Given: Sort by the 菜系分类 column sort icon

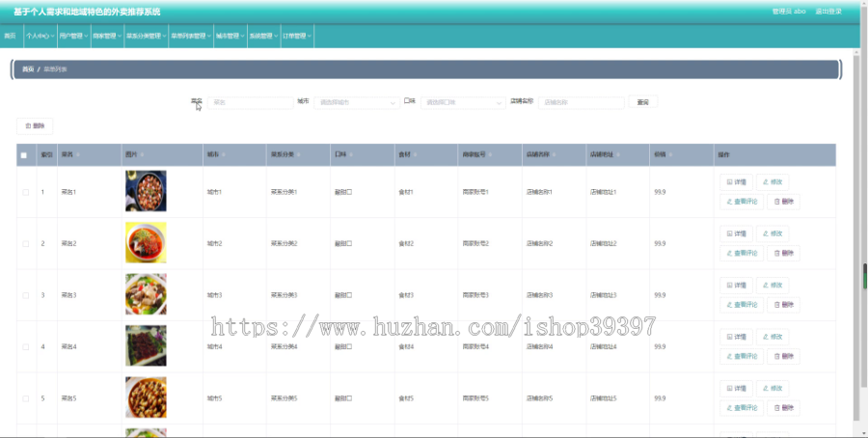Looking at the screenshot, I should pos(298,155).
